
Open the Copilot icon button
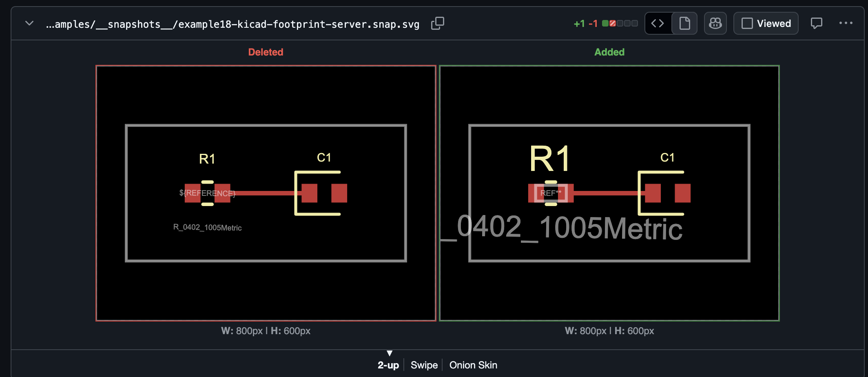coord(715,23)
